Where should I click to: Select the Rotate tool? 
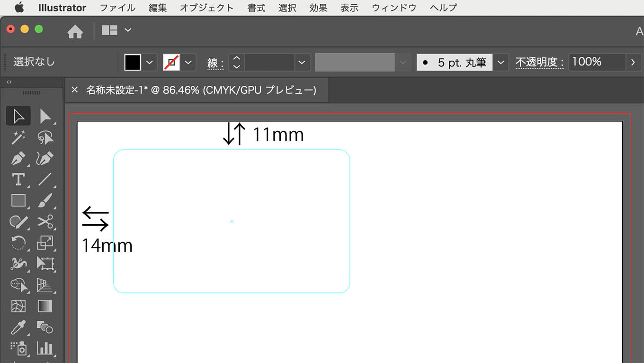pyautogui.click(x=18, y=243)
